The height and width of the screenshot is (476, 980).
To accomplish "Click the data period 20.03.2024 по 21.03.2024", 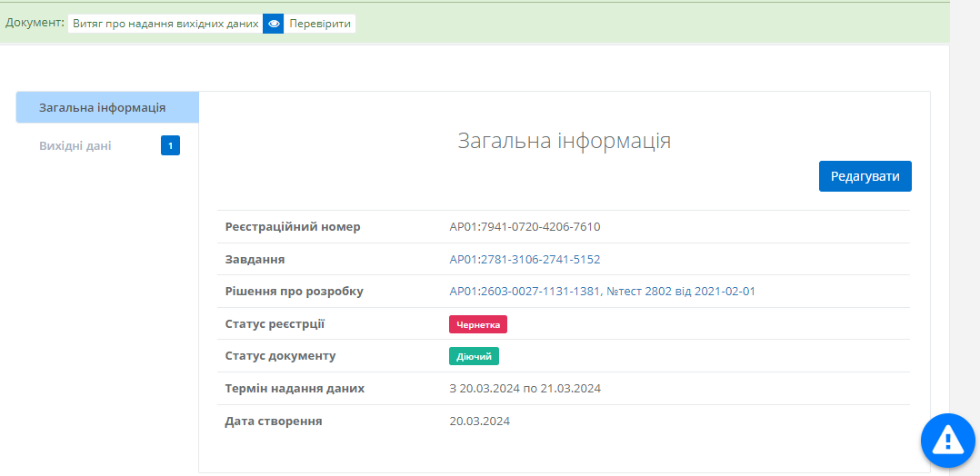I will pos(525,388).
